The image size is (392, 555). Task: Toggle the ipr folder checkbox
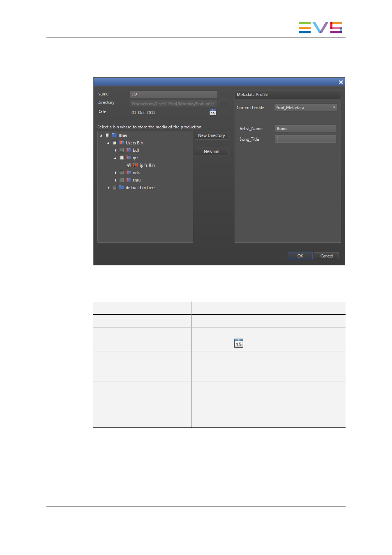click(x=122, y=158)
